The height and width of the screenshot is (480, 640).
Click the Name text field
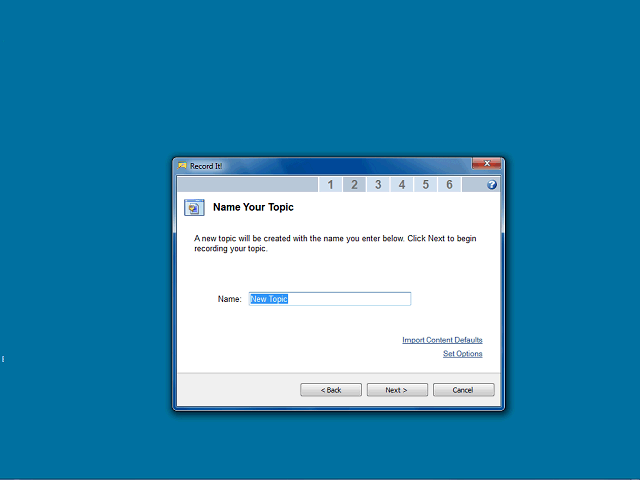pos(330,299)
